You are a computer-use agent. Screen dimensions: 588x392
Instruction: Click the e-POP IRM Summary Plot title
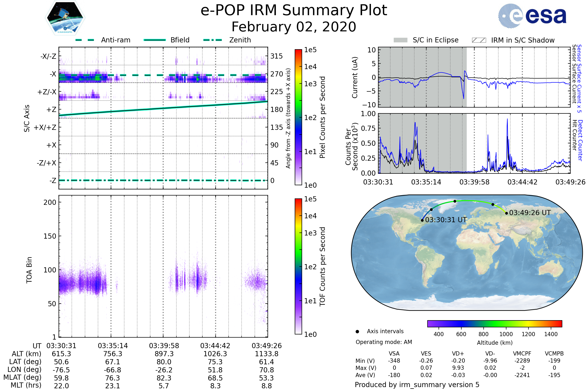294,11
